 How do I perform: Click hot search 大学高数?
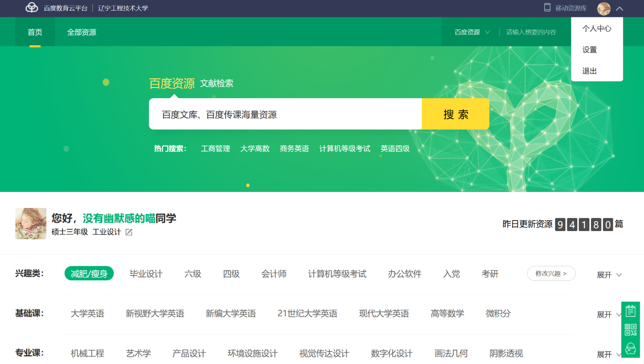255,149
